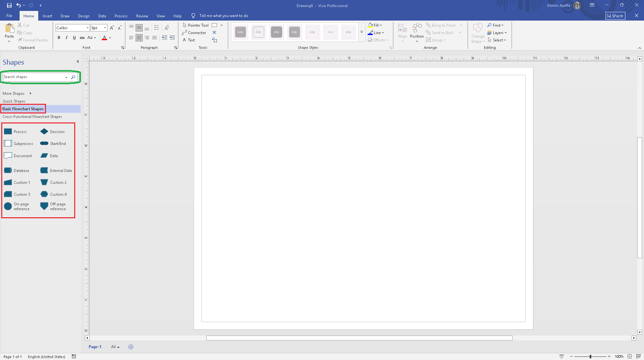The image size is (644, 360).
Task: Open the Review ribbon tab
Action: (x=142, y=16)
